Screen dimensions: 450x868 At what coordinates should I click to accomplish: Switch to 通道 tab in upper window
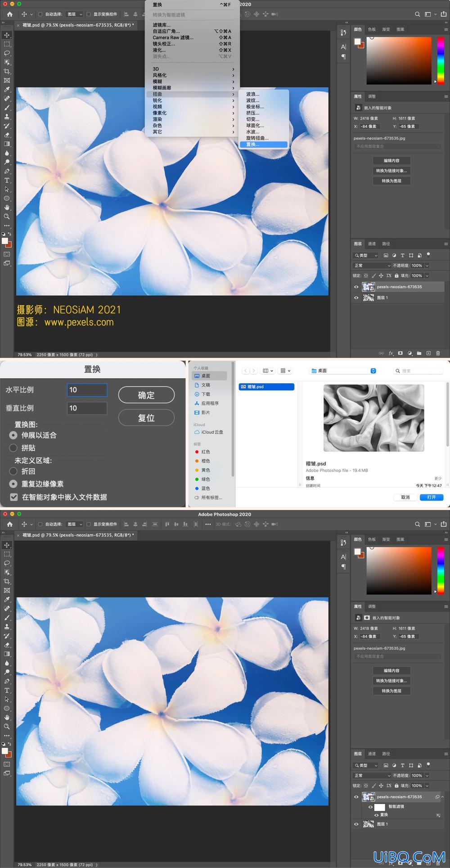point(372,244)
